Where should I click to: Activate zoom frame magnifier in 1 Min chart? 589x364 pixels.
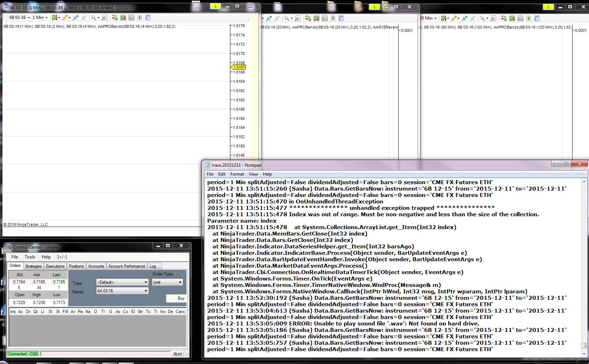(x=104, y=17)
